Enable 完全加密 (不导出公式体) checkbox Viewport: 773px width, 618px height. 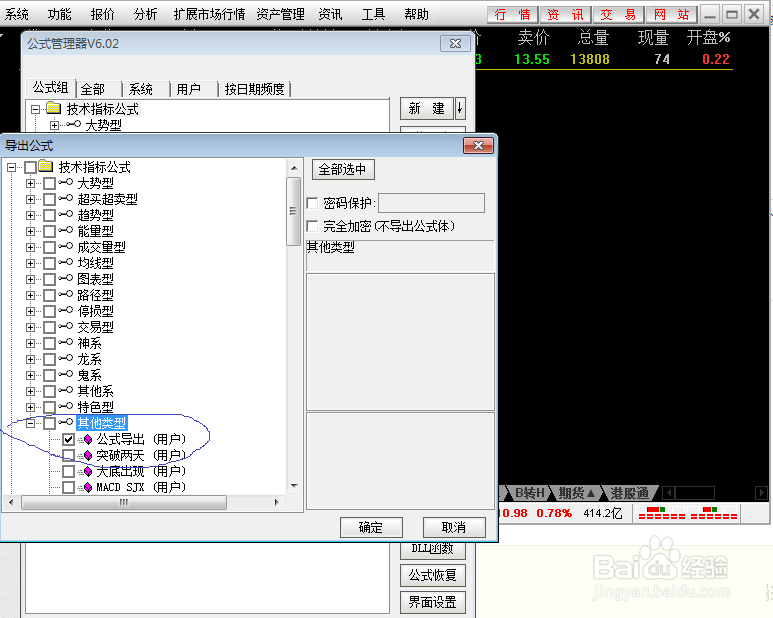[x=312, y=226]
